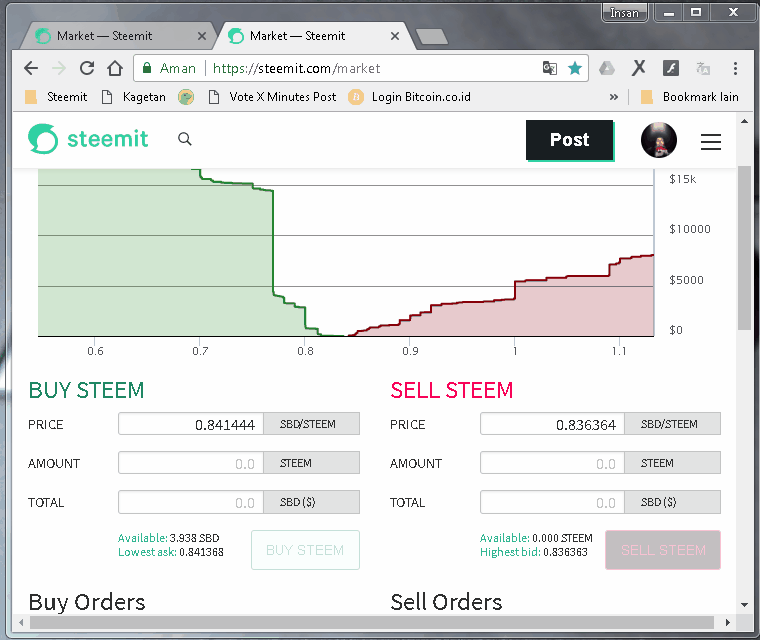
Task: Click the Buy Steem amount field
Action: tap(191, 463)
